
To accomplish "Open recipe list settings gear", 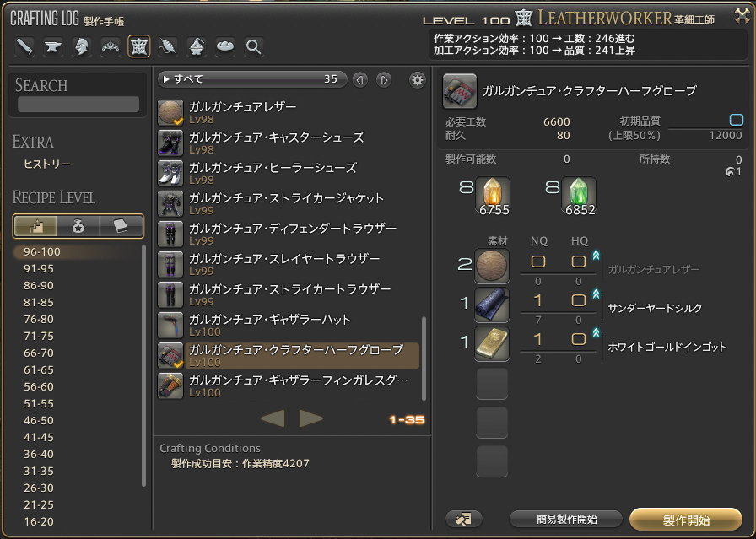I will point(417,80).
